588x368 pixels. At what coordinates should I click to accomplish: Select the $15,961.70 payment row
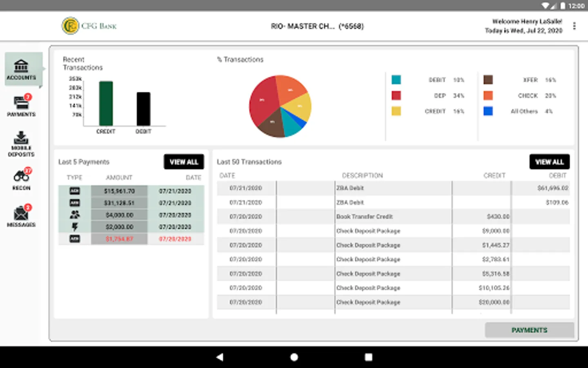[x=131, y=191]
